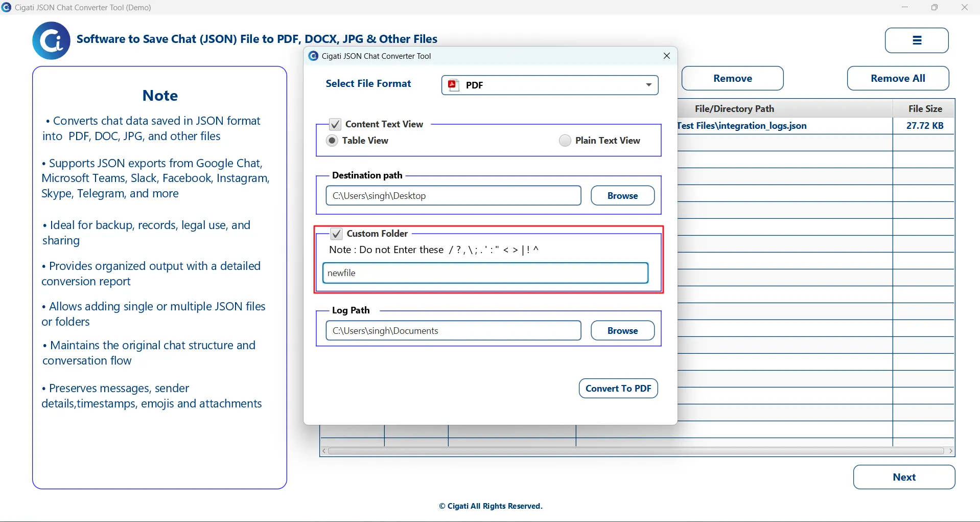This screenshot has width=980, height=522.
Task: Click the Destination path text field
Action: pyautogui.click(x=453, y=196)
